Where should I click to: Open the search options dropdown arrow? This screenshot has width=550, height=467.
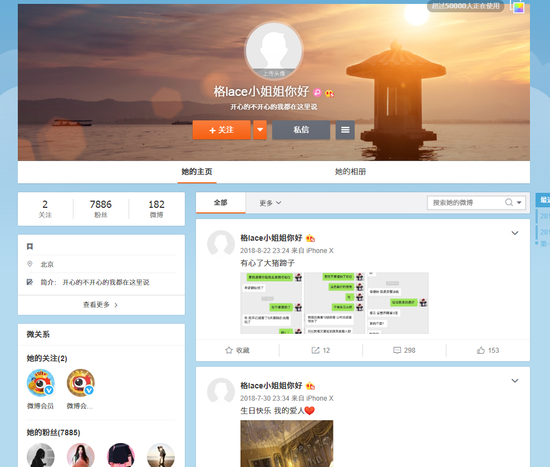click(x=519, y=202)
